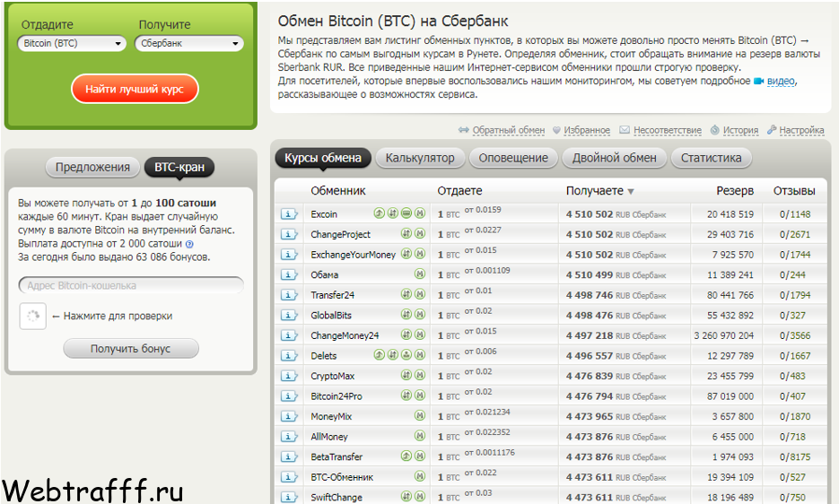Open info for the Transfer24 row
Screen dimensions: 839x504
coord(289,295)
